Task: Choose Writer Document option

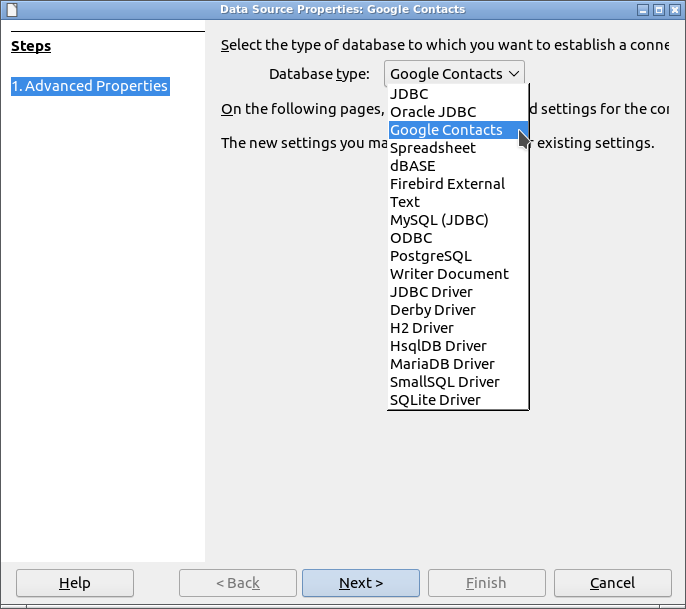Action: [x=458, y=274]
